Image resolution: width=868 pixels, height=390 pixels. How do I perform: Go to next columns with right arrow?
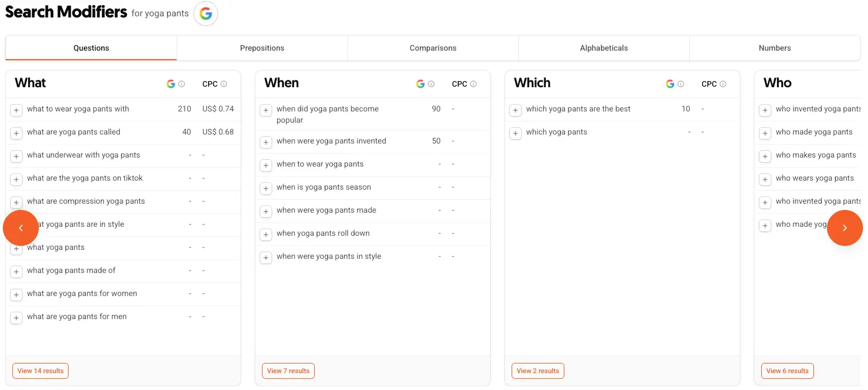(844, 228)
